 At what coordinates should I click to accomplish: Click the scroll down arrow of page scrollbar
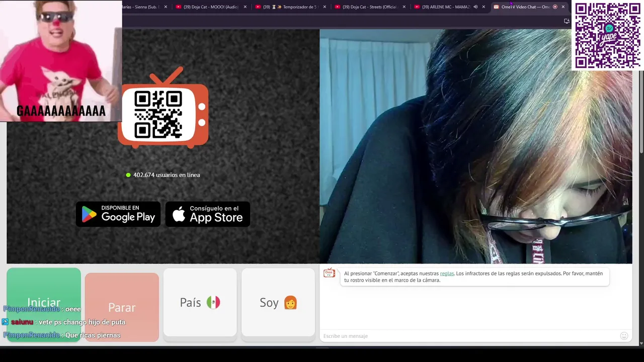pyautogui.click(x=641, y=343)
